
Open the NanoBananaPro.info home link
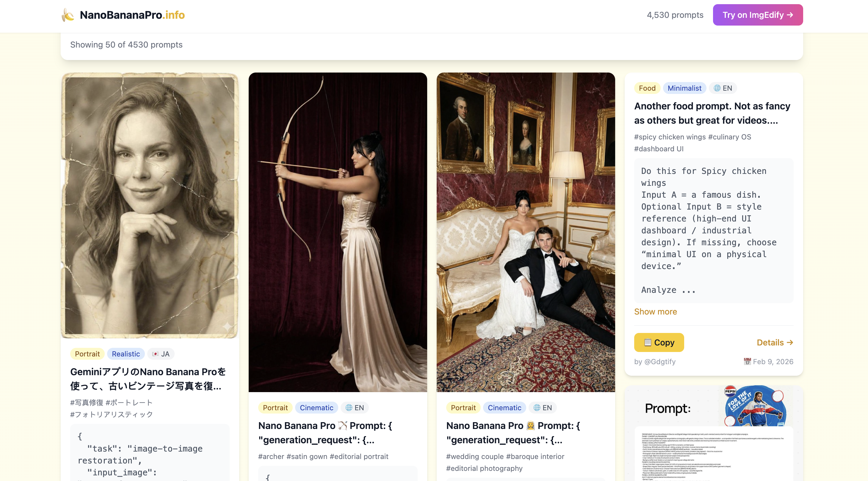point(132,15)
